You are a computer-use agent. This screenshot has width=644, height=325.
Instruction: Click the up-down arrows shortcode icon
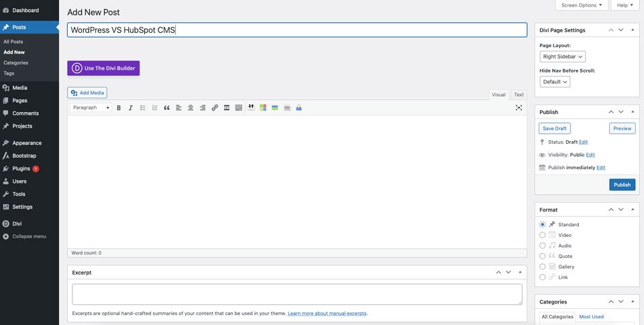[252, 107]
